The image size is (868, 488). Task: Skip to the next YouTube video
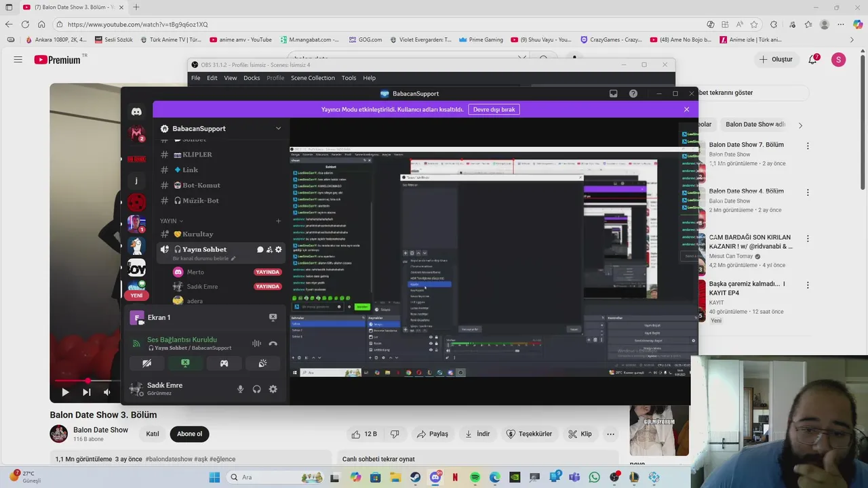coord(87,392)
